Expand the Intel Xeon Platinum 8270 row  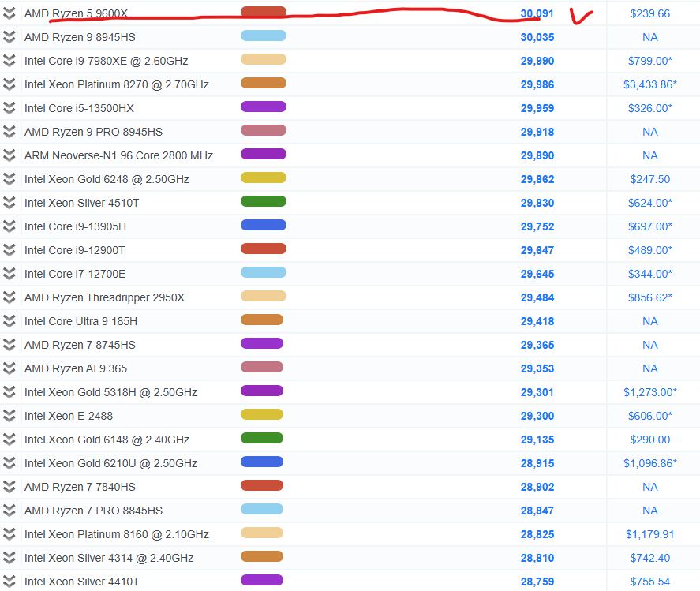[x=9, y=84]
